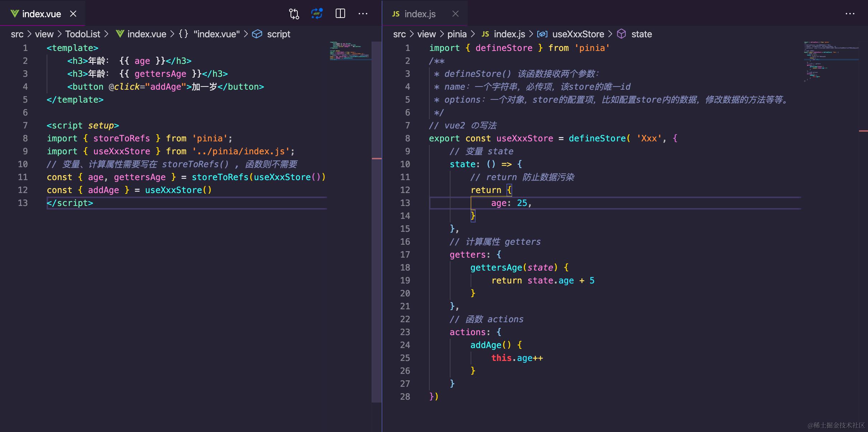Screen dimensions: 868x432
Task: Expand chevron after TodoList in breadcrumb
Action: pos(106,34)
